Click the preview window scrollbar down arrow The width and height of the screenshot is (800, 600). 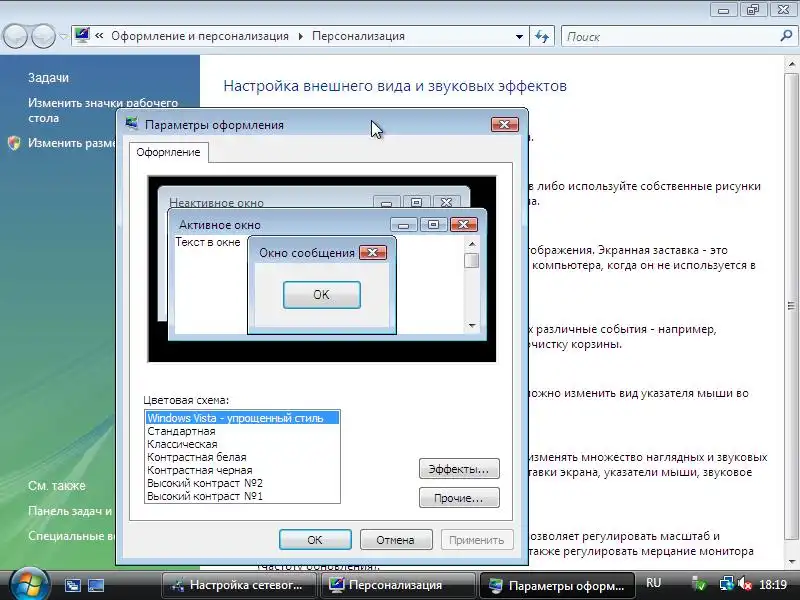[472, 326]
